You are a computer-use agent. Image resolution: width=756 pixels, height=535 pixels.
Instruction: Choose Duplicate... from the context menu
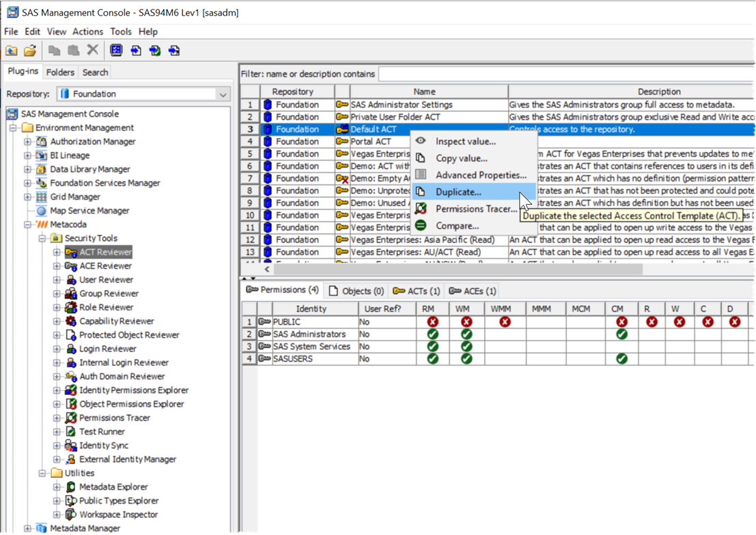point(474,192)
